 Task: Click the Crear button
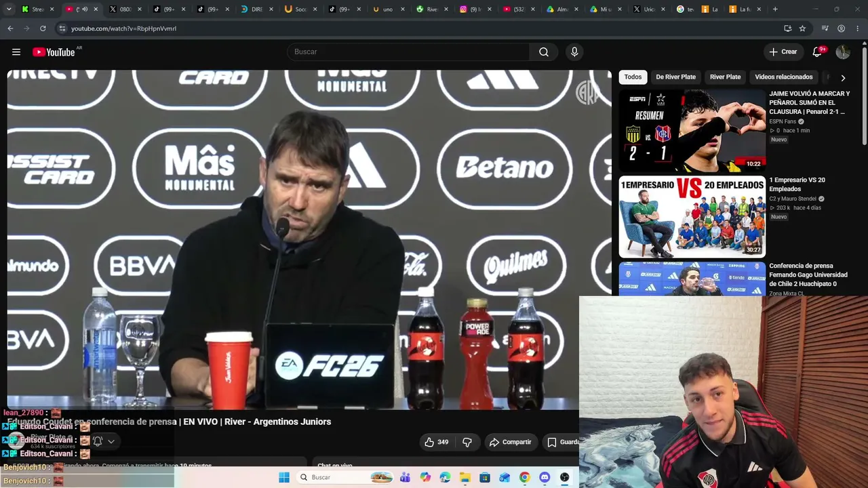783,52
